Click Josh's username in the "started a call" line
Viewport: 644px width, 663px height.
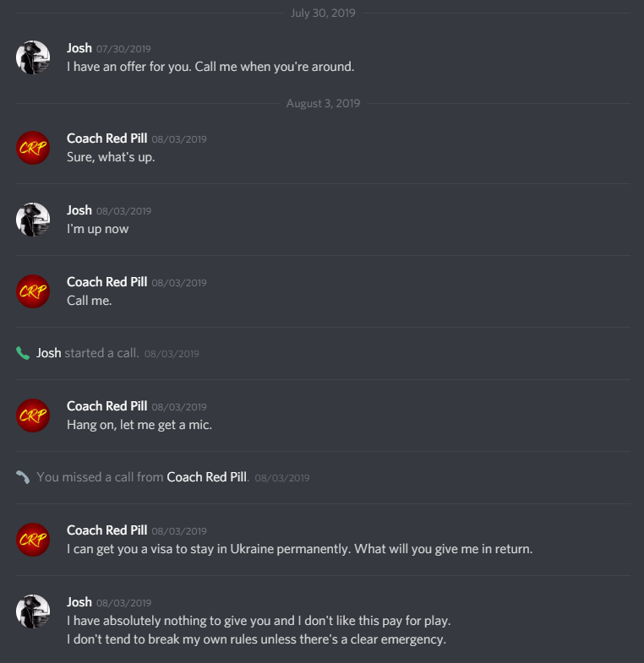tap(49, 353)
